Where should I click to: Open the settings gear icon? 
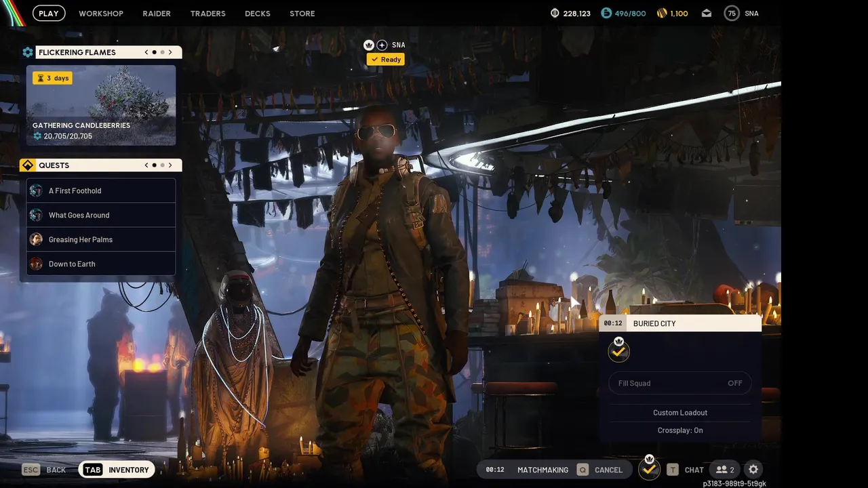[x=753, y=470]
